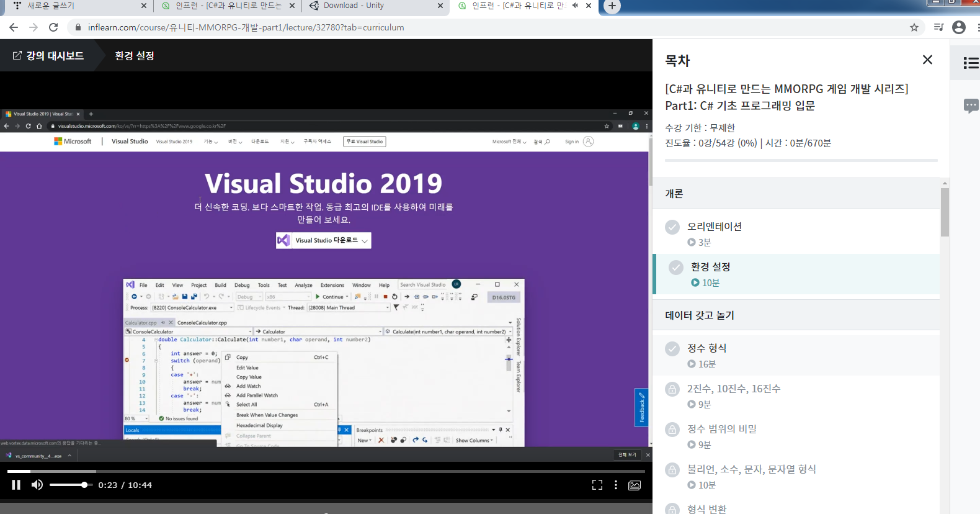Open video more options menu
The width and height of the screenshot is (980, 514).
[616, 485]
